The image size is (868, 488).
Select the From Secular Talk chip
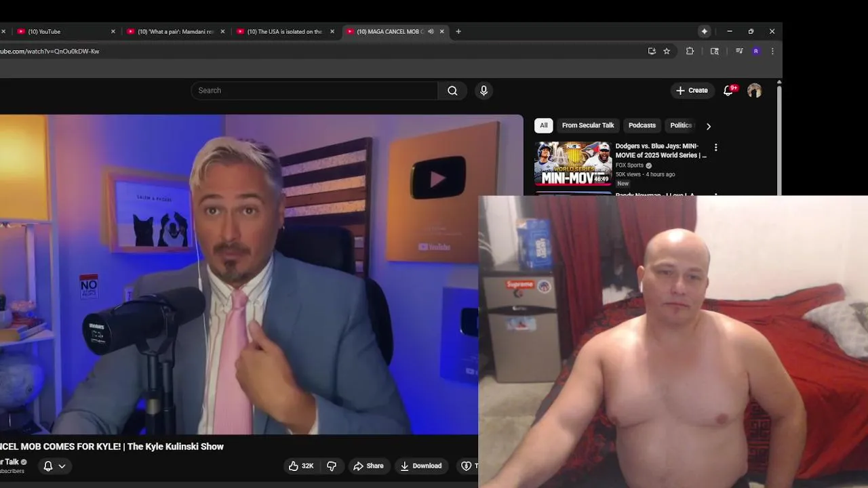pos(588,125)
